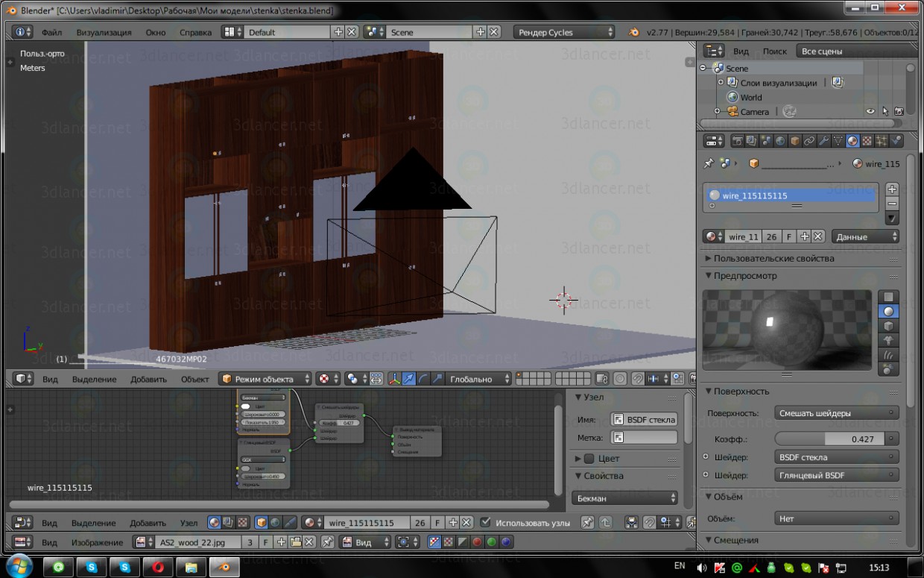Open the 'Окно' menu

tap(156, 32)
